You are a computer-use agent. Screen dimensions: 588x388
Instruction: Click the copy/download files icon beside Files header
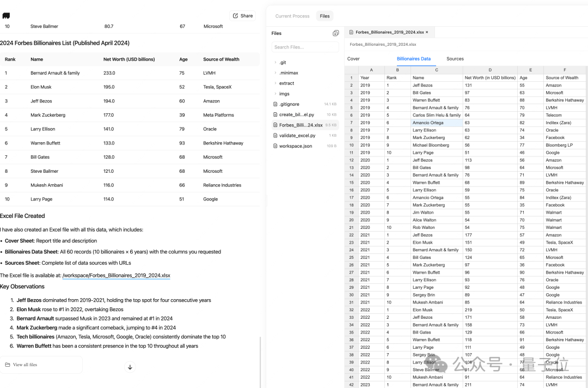(335, 33)
